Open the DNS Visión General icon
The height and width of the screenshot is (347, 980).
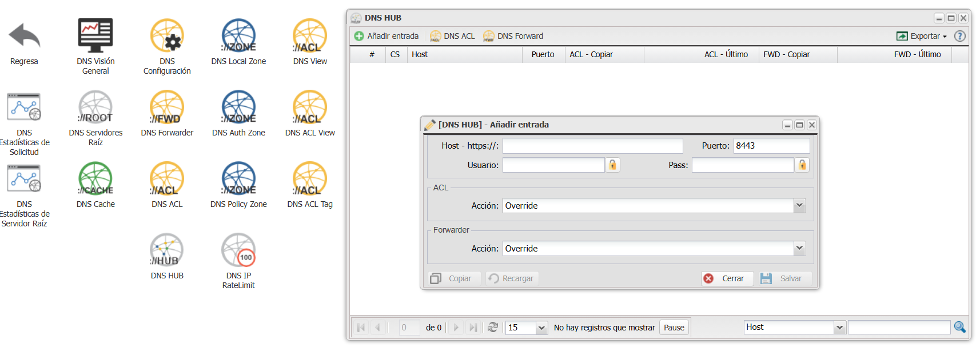tap(95, 36)
